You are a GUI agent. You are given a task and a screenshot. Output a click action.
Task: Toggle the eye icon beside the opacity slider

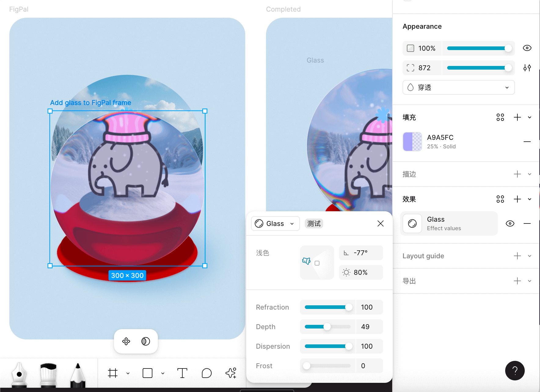pyautogui.click(x=527, y=48)
